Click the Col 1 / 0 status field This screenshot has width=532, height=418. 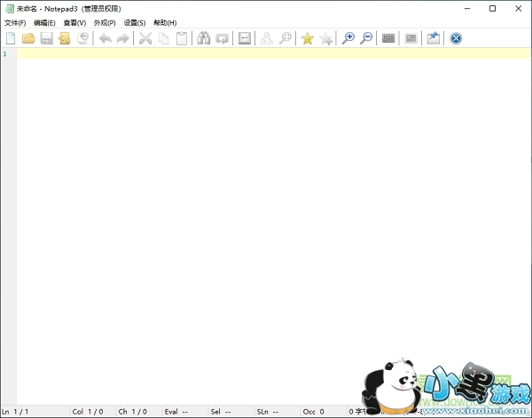pos(88,412)
